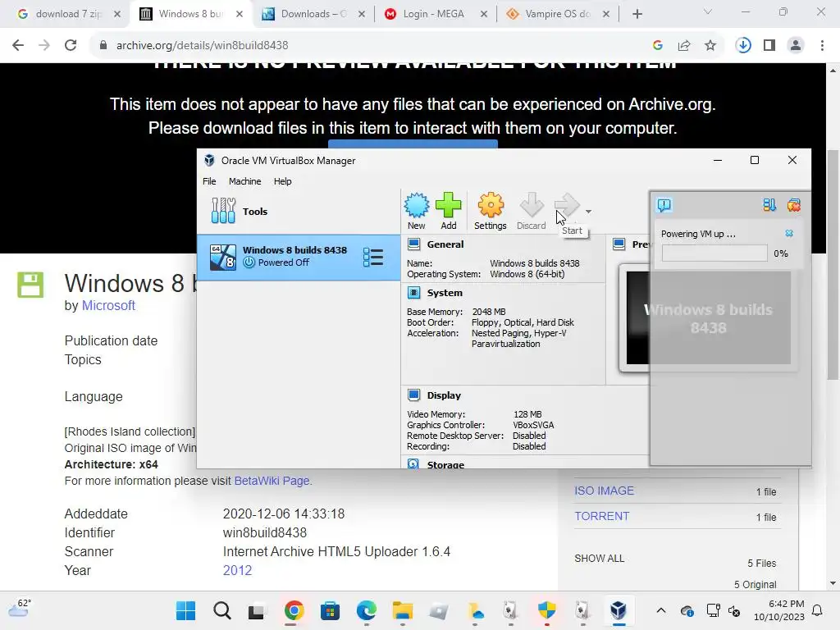Open VirtualBox from taskbar
The width and height of the screenshot is (840, 630).
619,610
